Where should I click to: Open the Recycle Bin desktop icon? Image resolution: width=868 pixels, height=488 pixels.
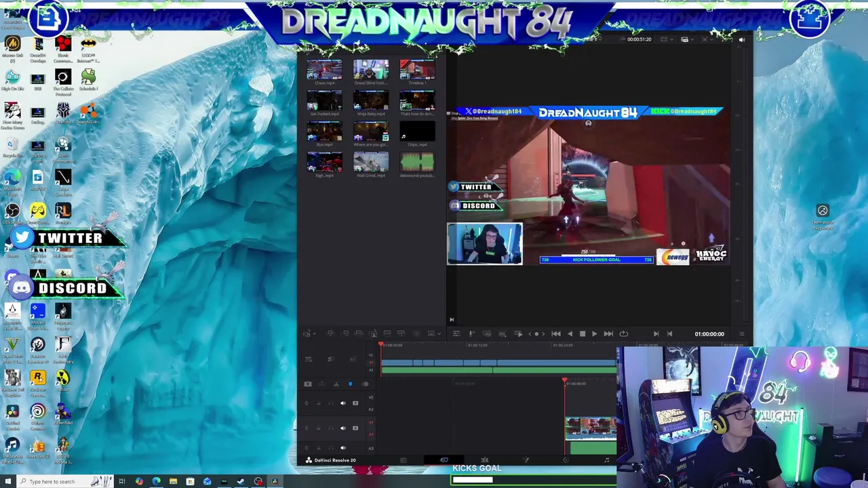click(x=12, y=146)
